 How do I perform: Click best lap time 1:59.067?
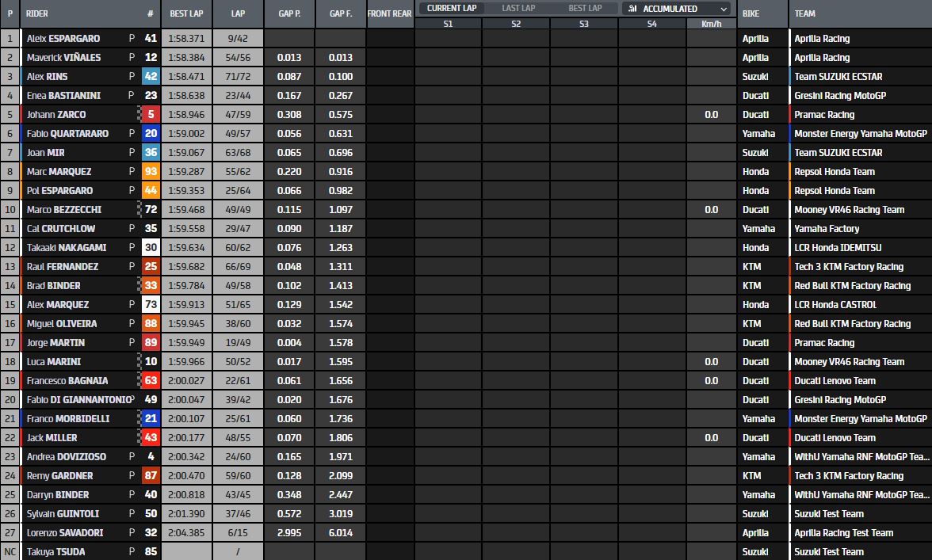click(186, 153)
